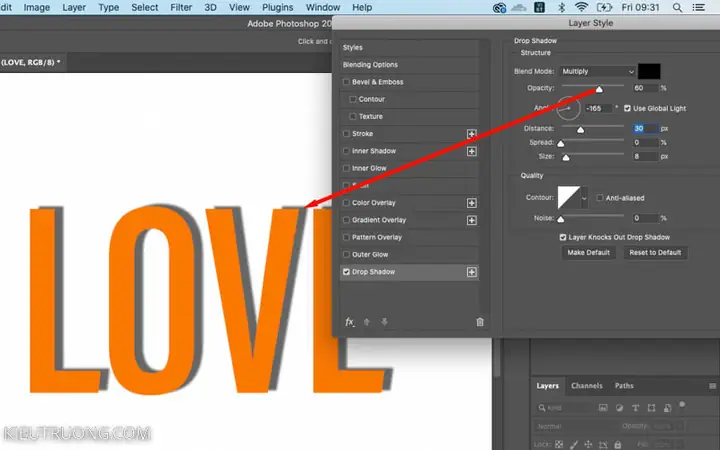Switch to the Channels tab

pyautogui.click(x=586, y=386)
